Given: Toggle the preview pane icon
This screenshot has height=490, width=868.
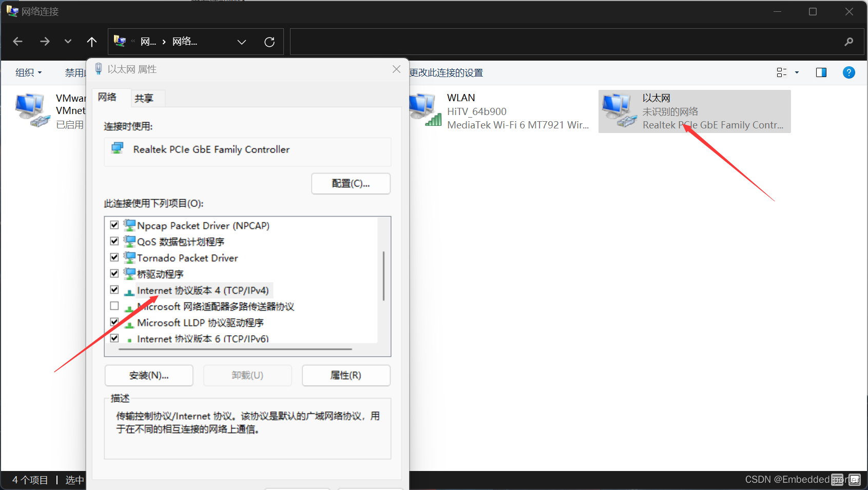Looking at the screenshot, I should (821, 72).
